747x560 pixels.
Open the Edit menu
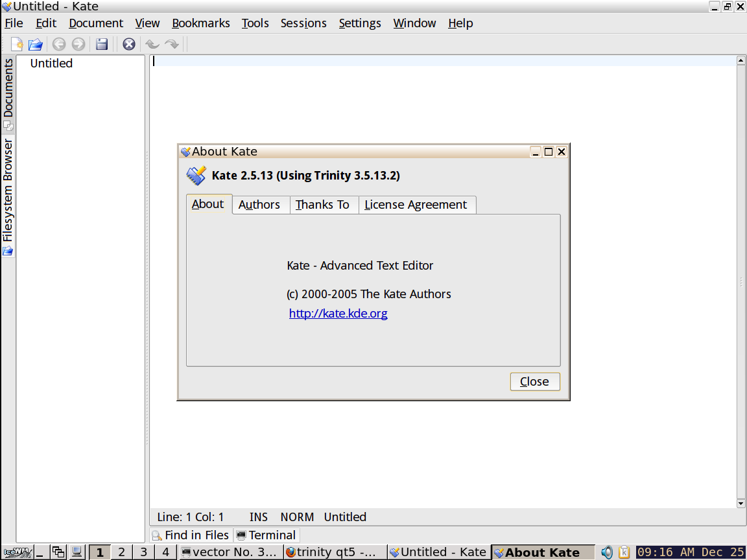(46, 23)
